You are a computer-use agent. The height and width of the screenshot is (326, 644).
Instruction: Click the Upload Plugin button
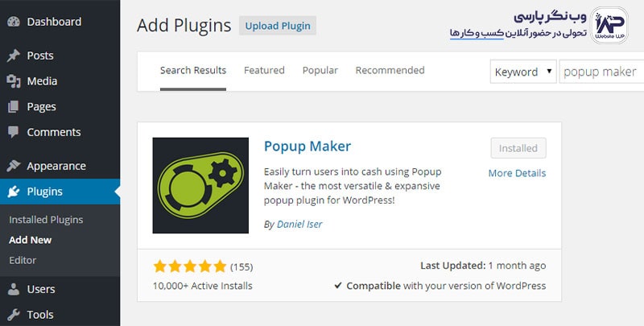[x=278, y=26]
